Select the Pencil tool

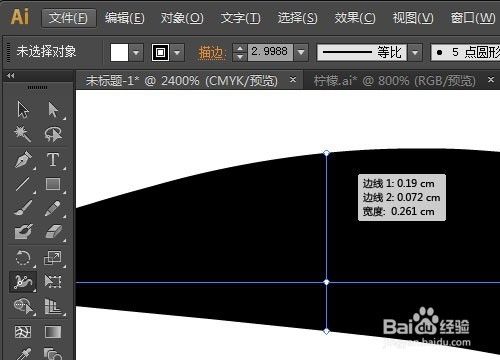tap(53, 208)
